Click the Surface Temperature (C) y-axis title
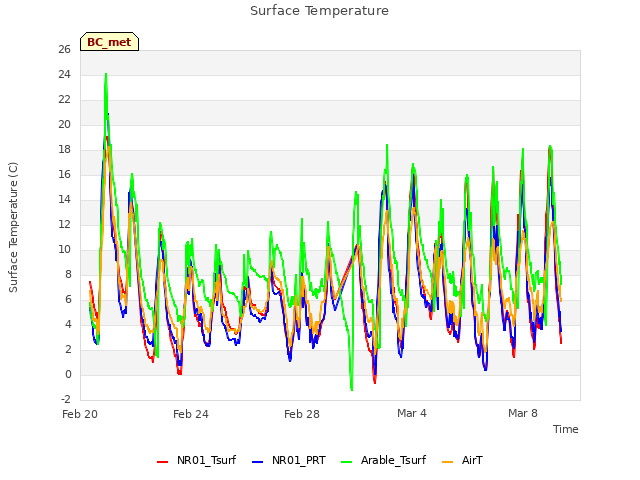The height and width of the screenshot is (480, 640). (x=13, y=227)
